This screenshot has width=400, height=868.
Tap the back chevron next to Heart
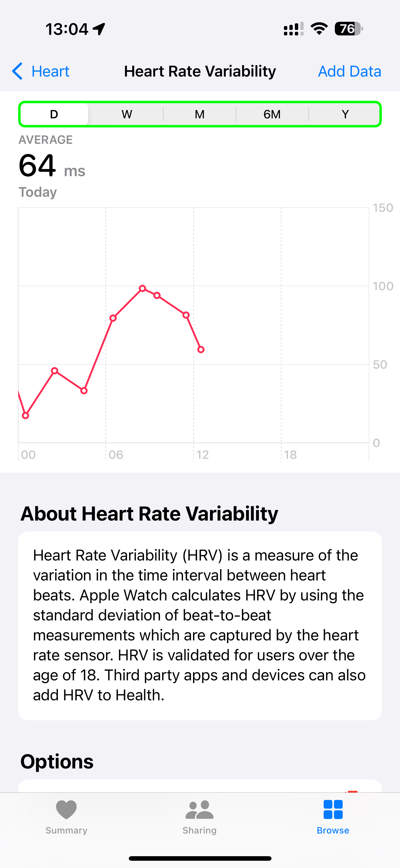pyautogui.click(x=17, y=71)
